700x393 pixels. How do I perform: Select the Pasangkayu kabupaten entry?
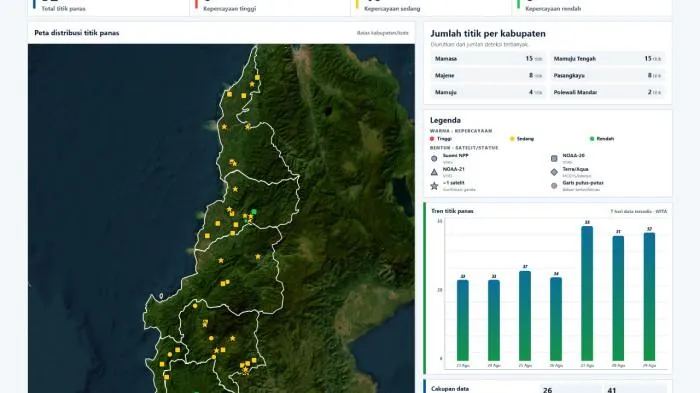pos(607,75)
